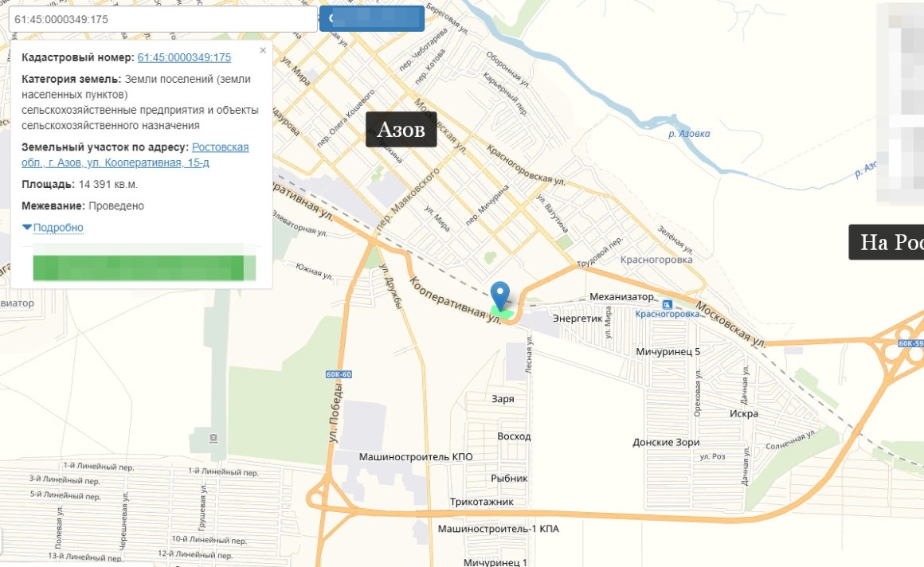
Task: Focus the cadastral number search field
Action: coord(162,19)
